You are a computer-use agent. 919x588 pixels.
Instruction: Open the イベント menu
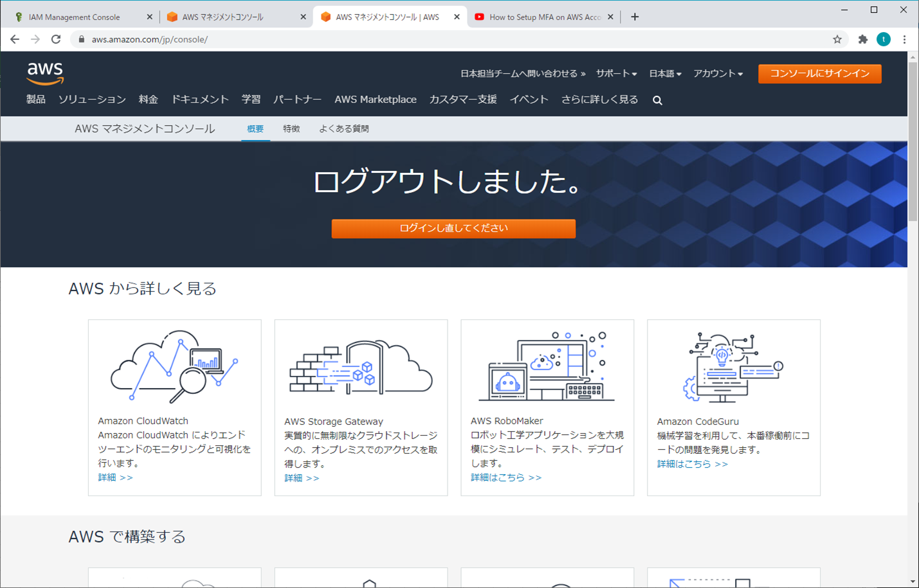(529, 100)
